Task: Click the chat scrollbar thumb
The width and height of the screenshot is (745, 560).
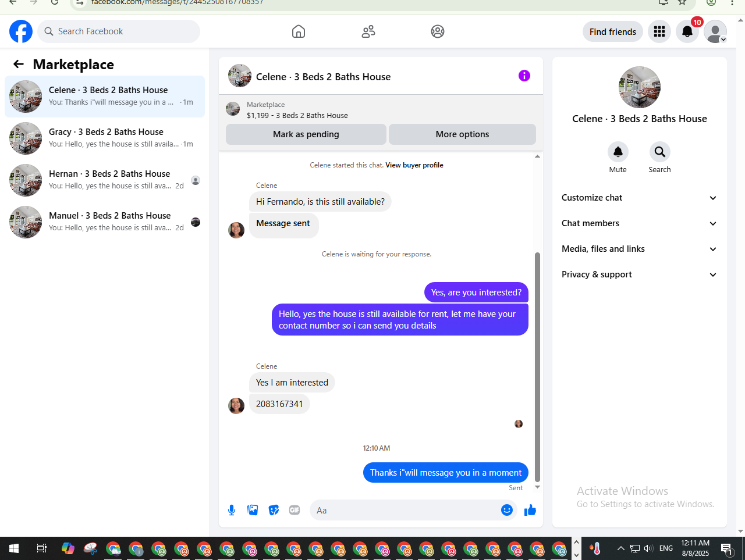Action: click(x=538, y=367)
